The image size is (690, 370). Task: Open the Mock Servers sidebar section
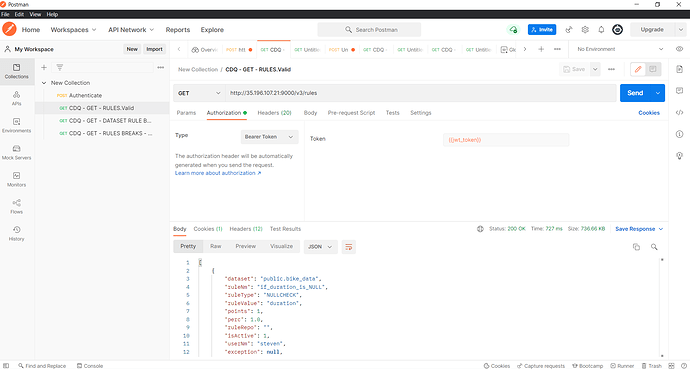[17, 152]
